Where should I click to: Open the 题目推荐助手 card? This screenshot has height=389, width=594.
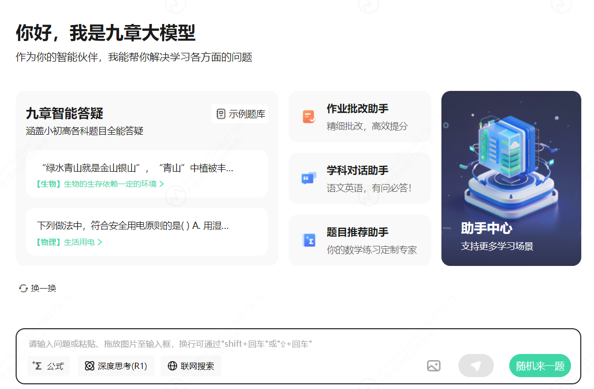[360, 240]
